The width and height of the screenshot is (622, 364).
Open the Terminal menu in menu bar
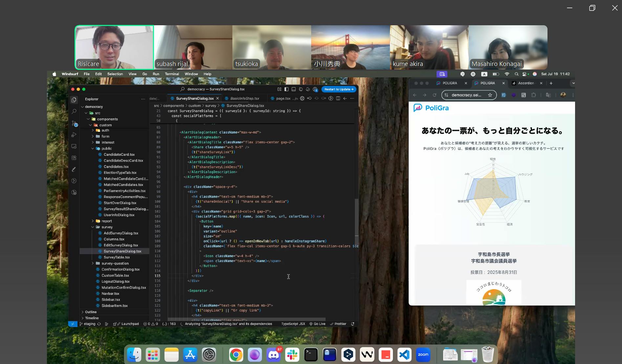click(172, 74)
